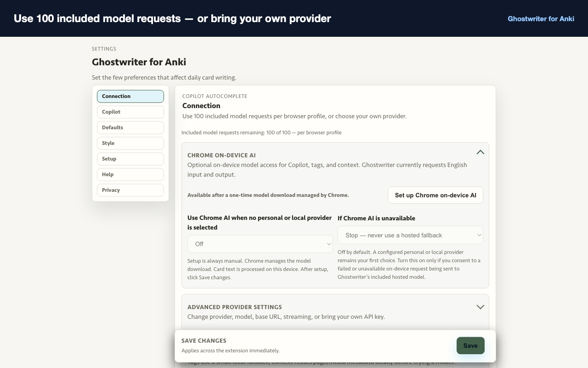The width and height of the screenshot is (588, 368).
Task: Switch to the Copilot tab
Action: (x=130, y=112)
